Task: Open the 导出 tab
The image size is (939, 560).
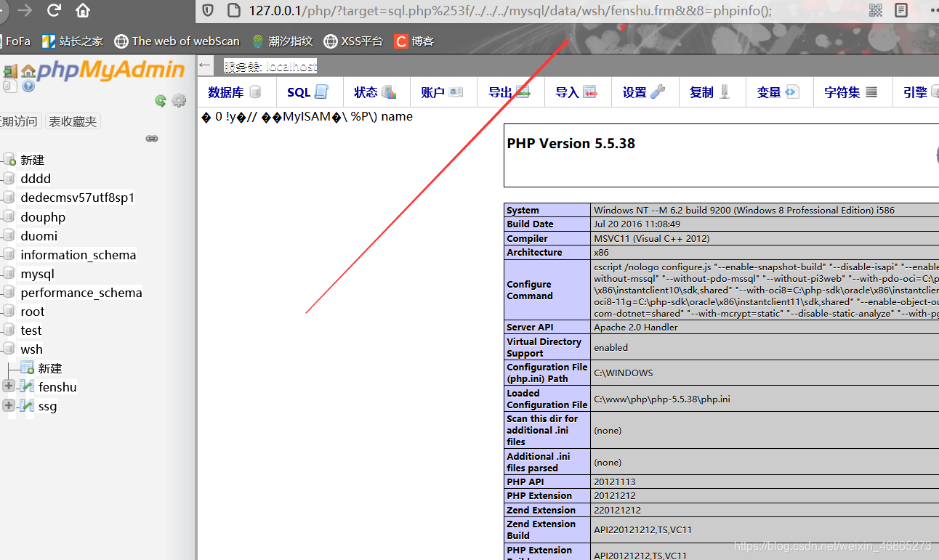Action: coord(509,92)
